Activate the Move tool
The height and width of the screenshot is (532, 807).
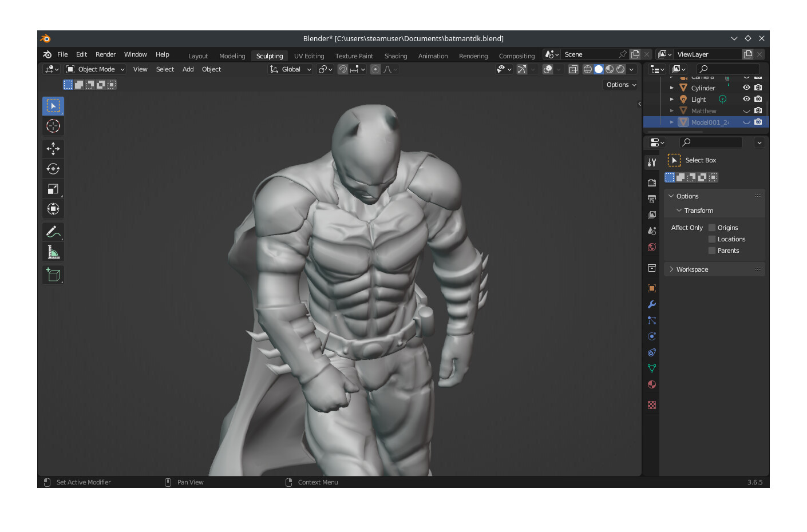point(53,149)
